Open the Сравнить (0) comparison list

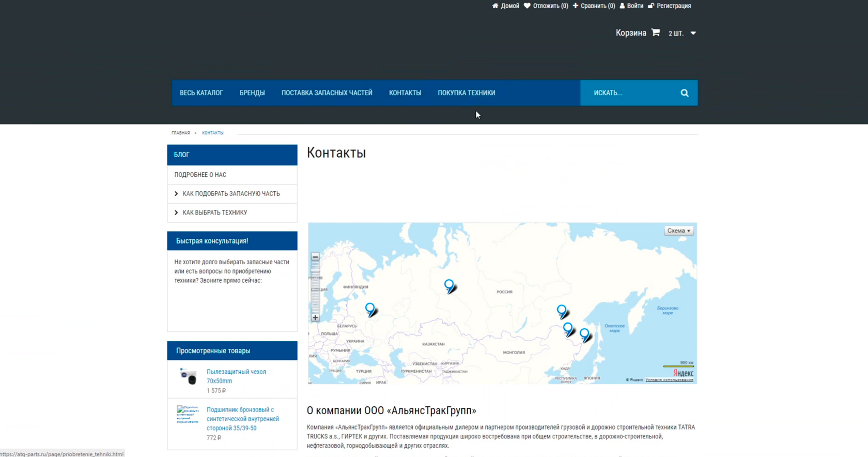(594, 6)
